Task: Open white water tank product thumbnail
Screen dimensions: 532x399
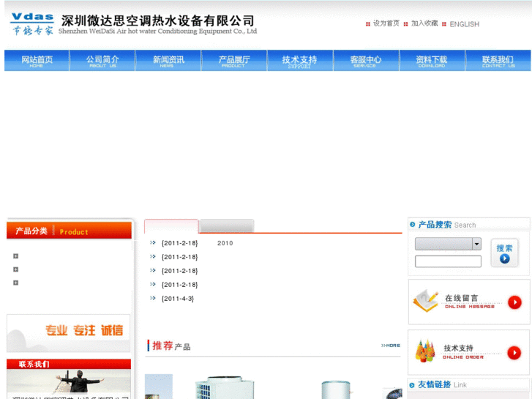Action: (x=336, y=389)
